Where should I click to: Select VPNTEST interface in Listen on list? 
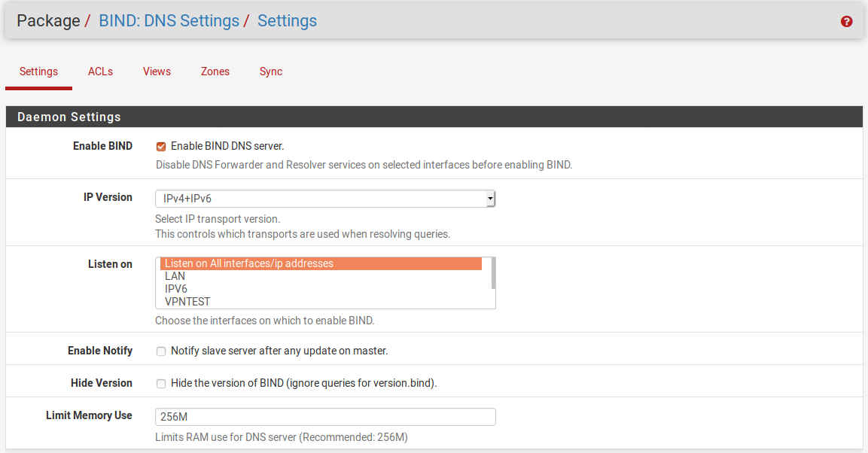point(187,302)
